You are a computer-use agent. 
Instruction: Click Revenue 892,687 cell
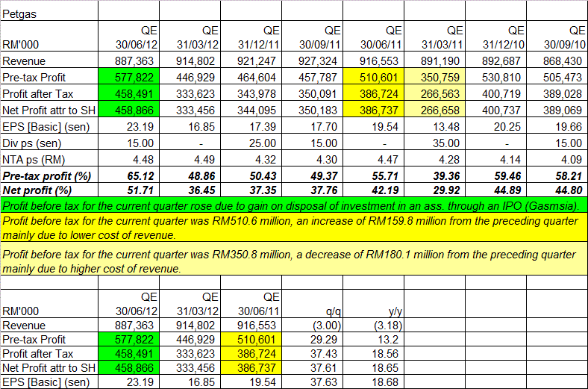pyautogui.click(x=495, y=60)
